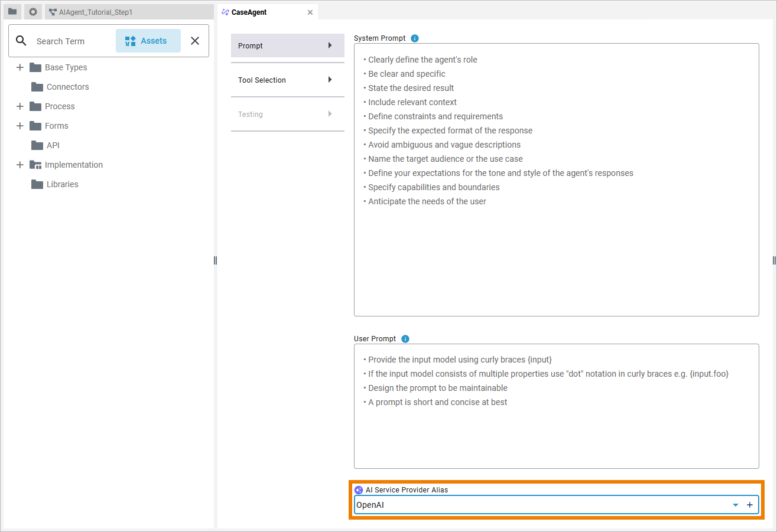This screenshot has width=777, height=532.
Task: Expand the Forms tree node
Action: click(x=19, y=126)
